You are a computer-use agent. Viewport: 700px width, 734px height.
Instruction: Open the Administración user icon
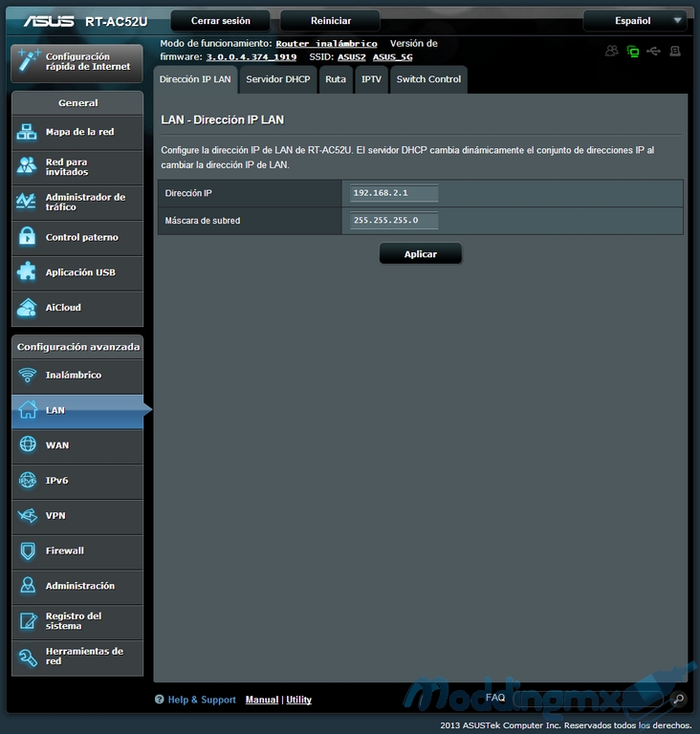tap(28, 586)
